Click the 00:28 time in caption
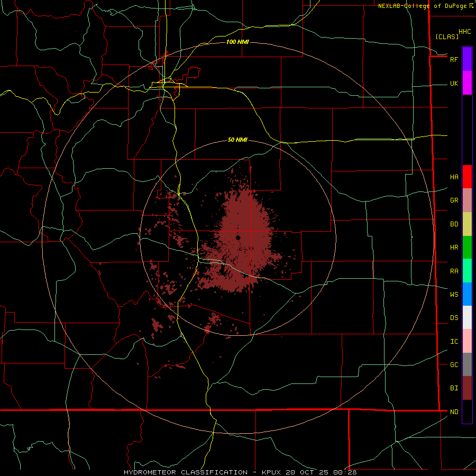Image resolution: width=476 pixels, height=476 pixels. (345, 472)
